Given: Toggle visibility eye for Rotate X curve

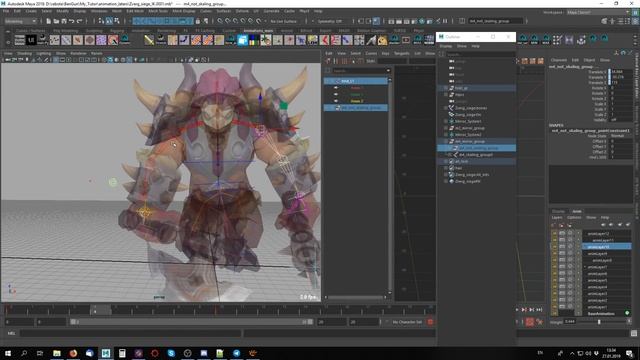Looking at the screenshot, I should tap(336, 88).
